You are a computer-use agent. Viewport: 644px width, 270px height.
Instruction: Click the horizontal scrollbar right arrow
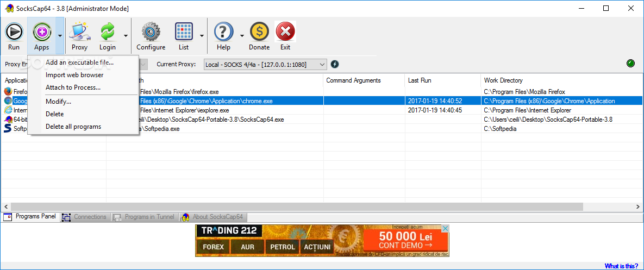pyautogui.click(x=639, y=206)
